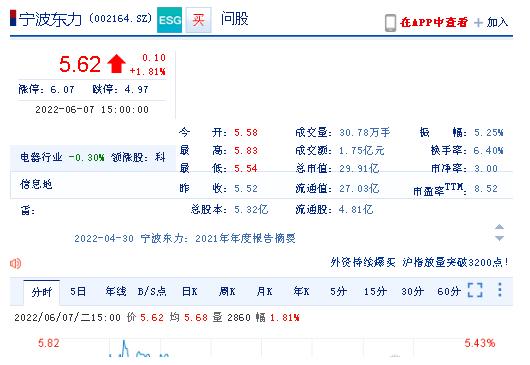Click the 最低 value 5.54
The height and width of the screenshot is (365, 530).
[x=246, y=168]
